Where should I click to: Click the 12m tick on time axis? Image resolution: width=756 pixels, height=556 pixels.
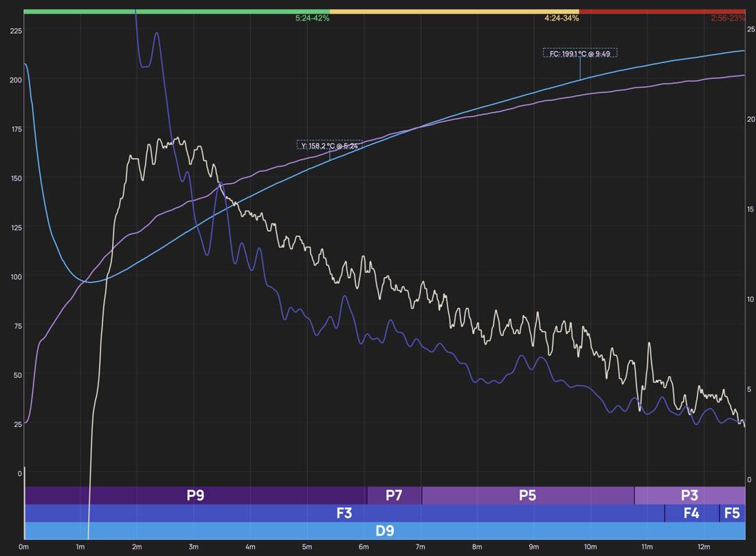[703, 547]
